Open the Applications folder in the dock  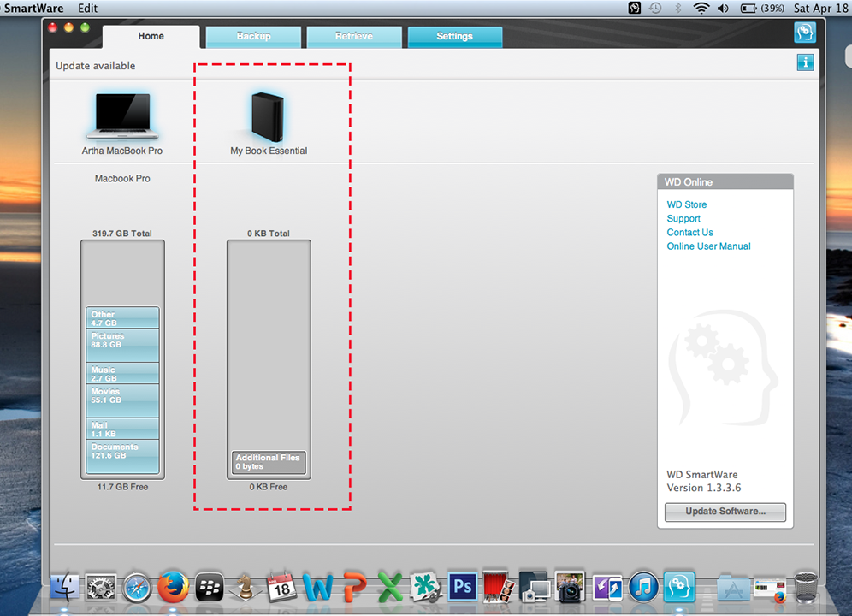[734, 588]
